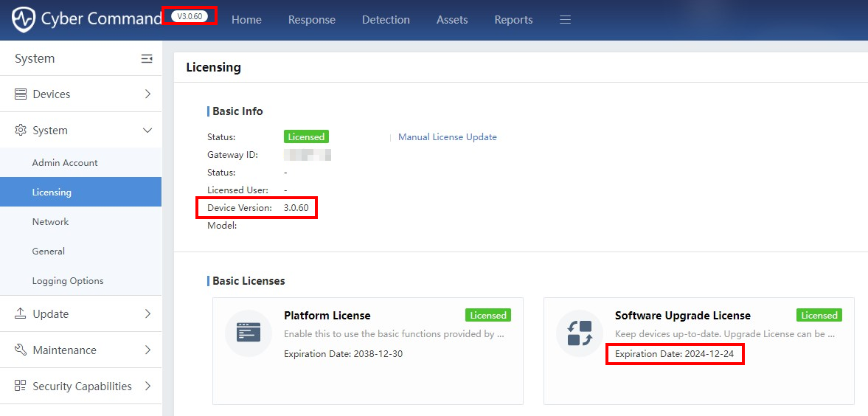The height and width of the screenshot is (416, 868).
Task: Collapse the System section chevron
Action: pos(147,130)
